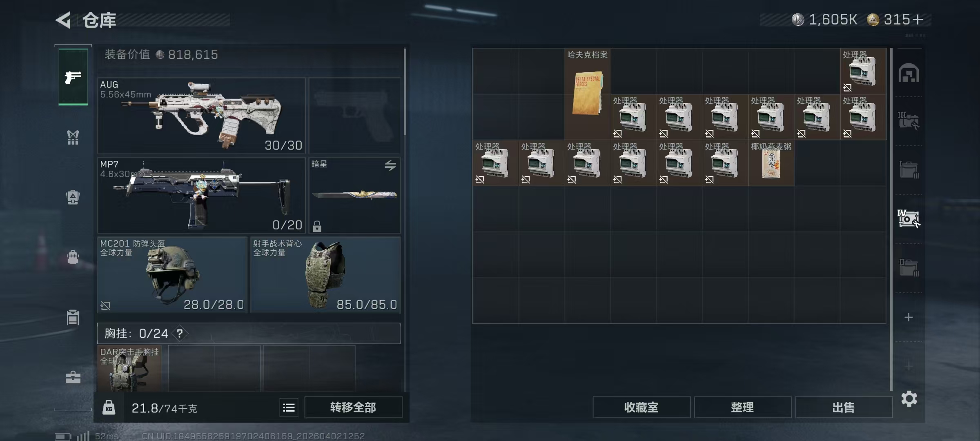The width and height of the screenshot is (980, 441).
Task: Click the 出售 sell button
Action: [x=843, y=407]
